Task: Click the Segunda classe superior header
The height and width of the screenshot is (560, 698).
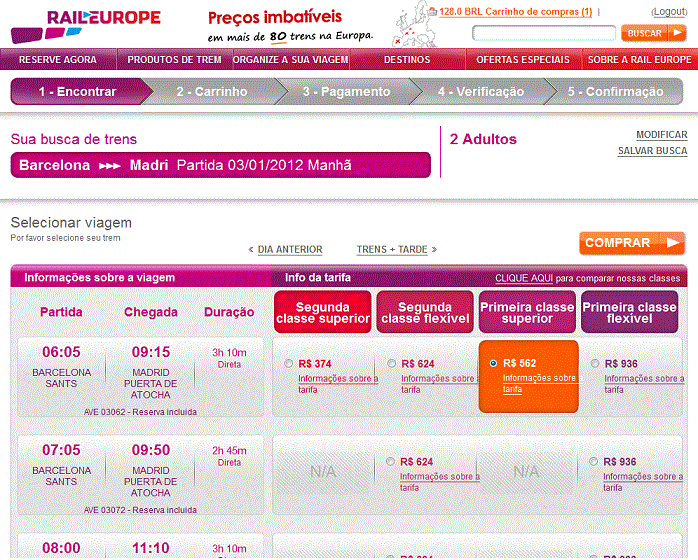Action: point(323,312)
